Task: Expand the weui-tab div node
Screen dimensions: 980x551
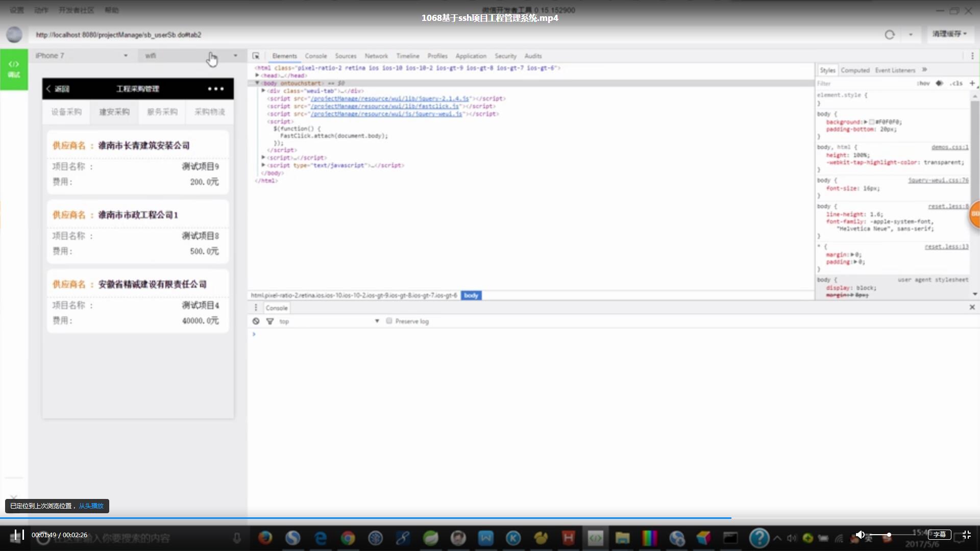Action: 263,91
